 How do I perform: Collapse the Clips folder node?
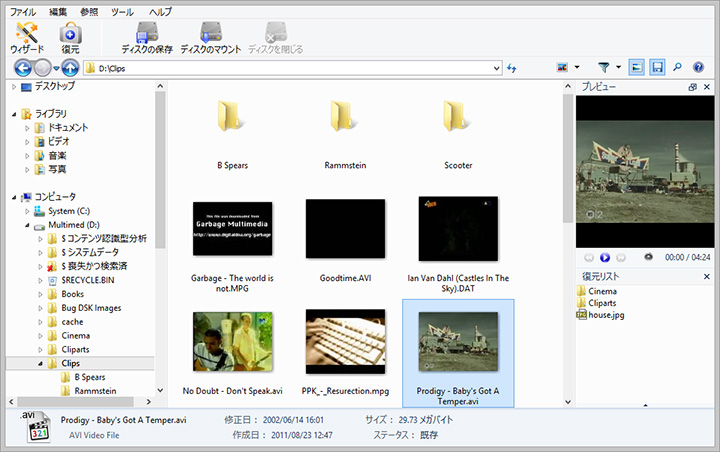tap(40, 364)
